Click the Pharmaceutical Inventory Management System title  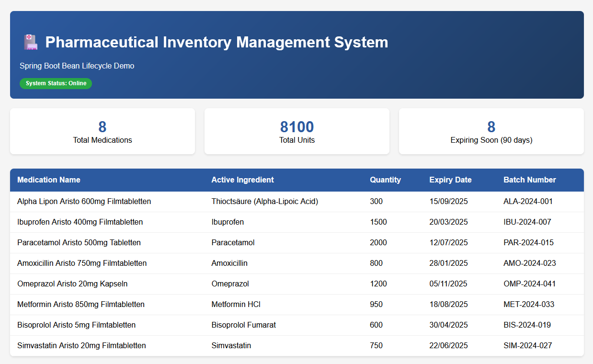[x=217, y=42]
